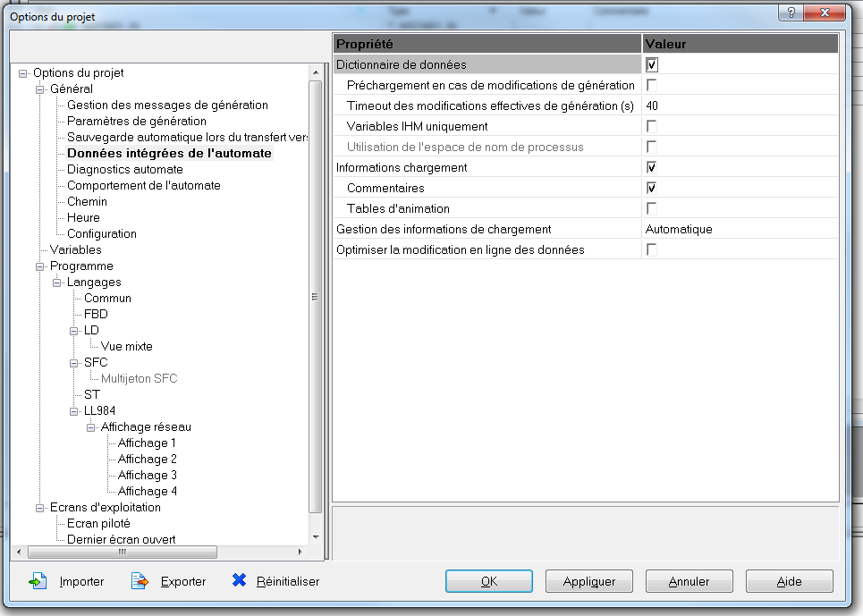
Task: Click the Appliquer button
Action: [589, 581]
